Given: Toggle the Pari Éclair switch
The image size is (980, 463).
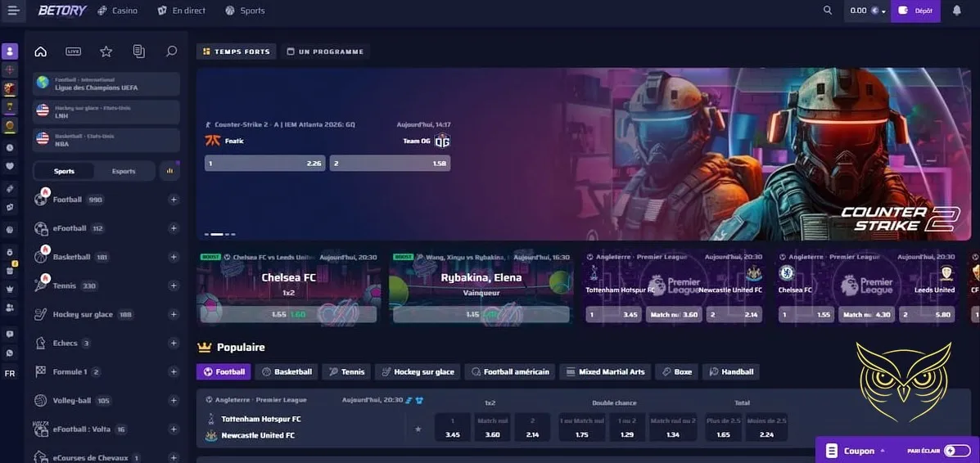Looking at the screenshot, I should click(x=955, y=451).
